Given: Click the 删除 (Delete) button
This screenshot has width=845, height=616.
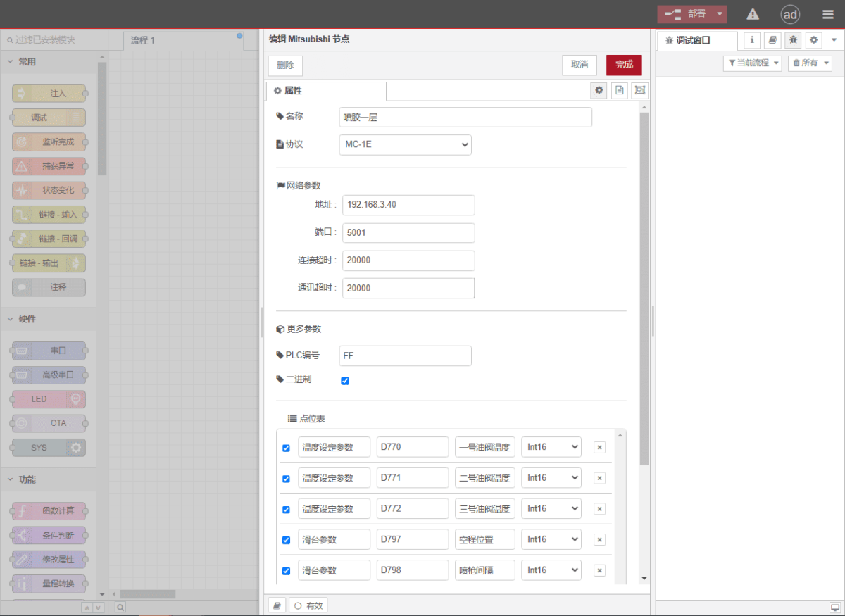Looking at the screenshot, I should pyautogui.click(x=284, y=65).
